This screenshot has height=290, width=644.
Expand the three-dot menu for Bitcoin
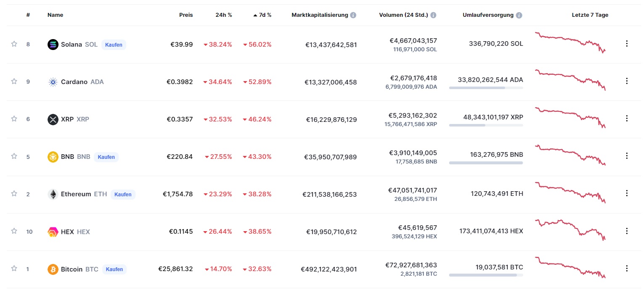(626, 268)
